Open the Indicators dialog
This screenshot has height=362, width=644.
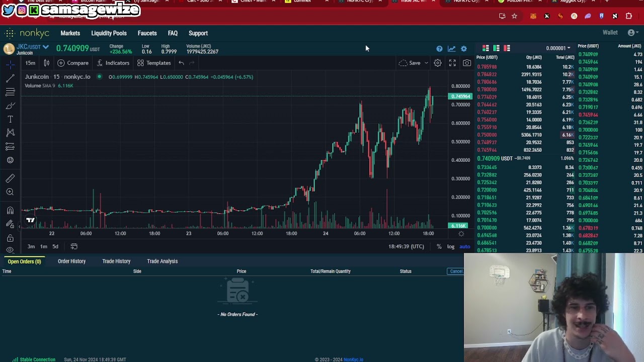click(113, 63)
